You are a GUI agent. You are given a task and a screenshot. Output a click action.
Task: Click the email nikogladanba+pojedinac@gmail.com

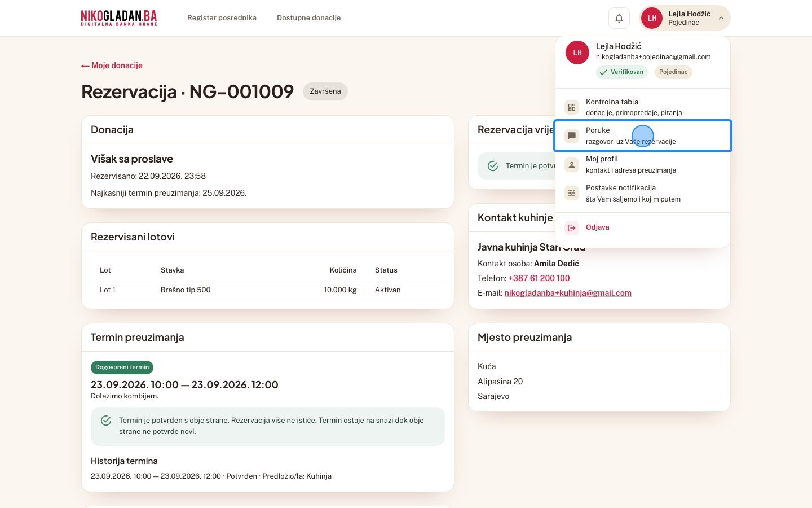coord(654,57)
